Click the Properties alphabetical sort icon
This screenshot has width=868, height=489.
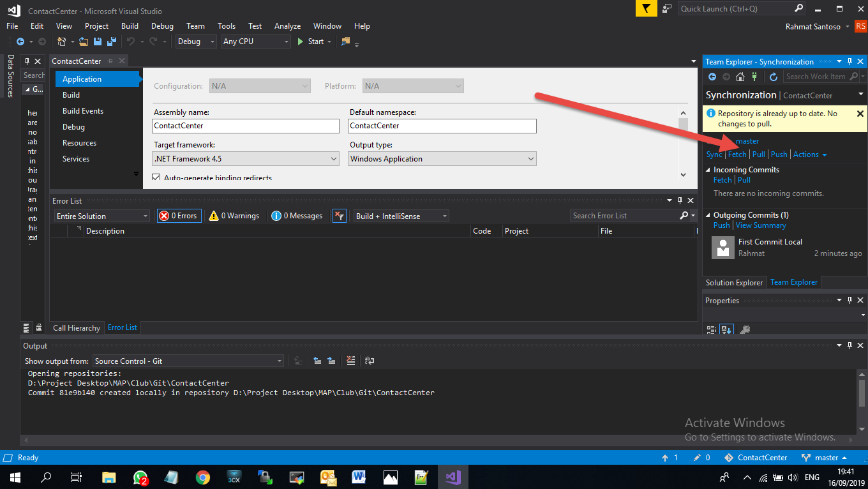tap(726, 329)
